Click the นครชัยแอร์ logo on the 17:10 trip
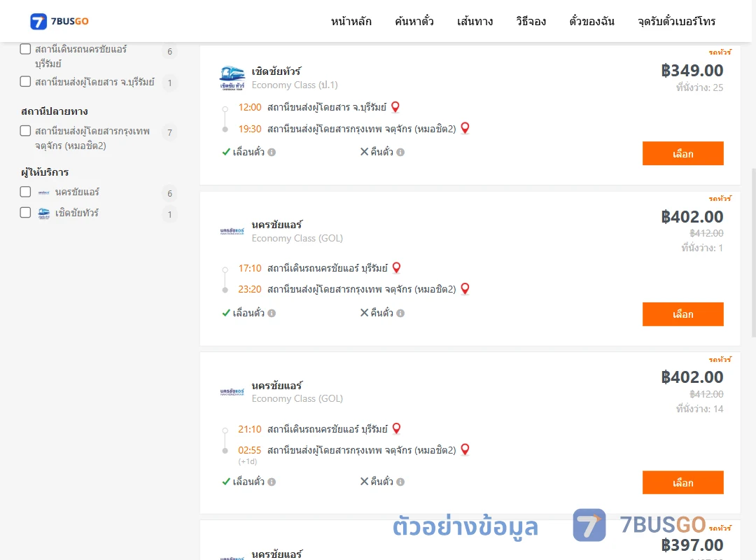The image size is (756, 560). tap(232, 231)
